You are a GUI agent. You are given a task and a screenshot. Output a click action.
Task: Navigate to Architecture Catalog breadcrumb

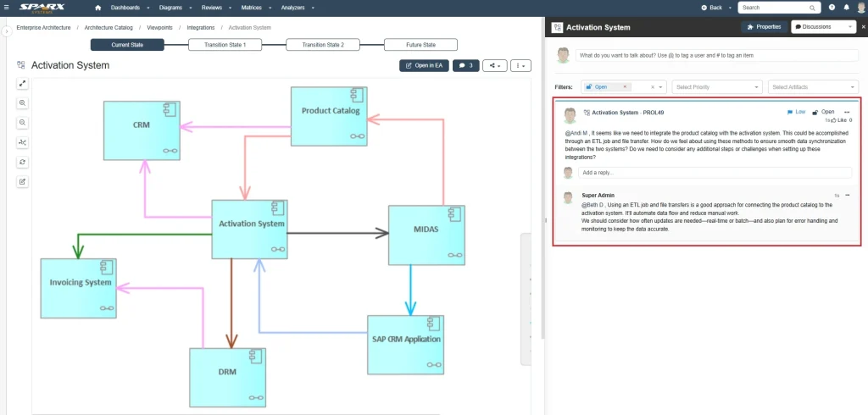tap(108, 27)
